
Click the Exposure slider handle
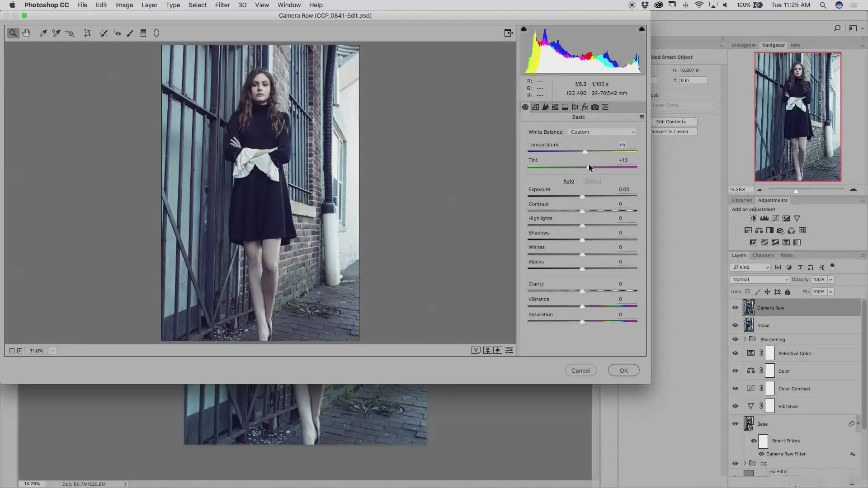click(x=582, y=197)
